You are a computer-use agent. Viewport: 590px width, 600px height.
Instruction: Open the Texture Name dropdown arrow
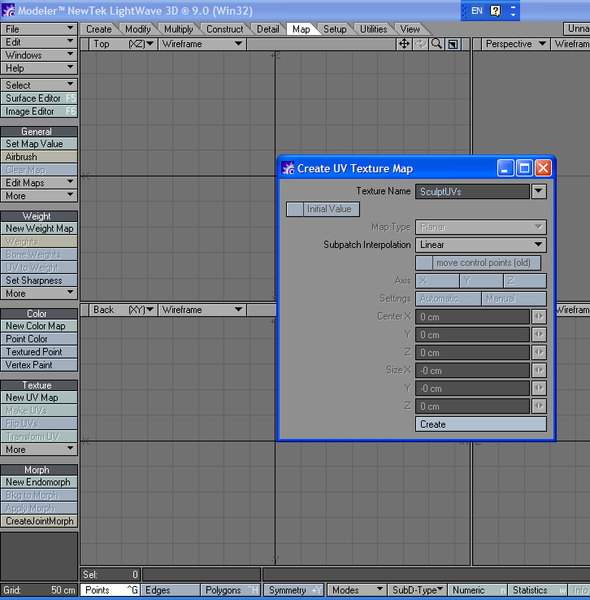tap(539, 191)
